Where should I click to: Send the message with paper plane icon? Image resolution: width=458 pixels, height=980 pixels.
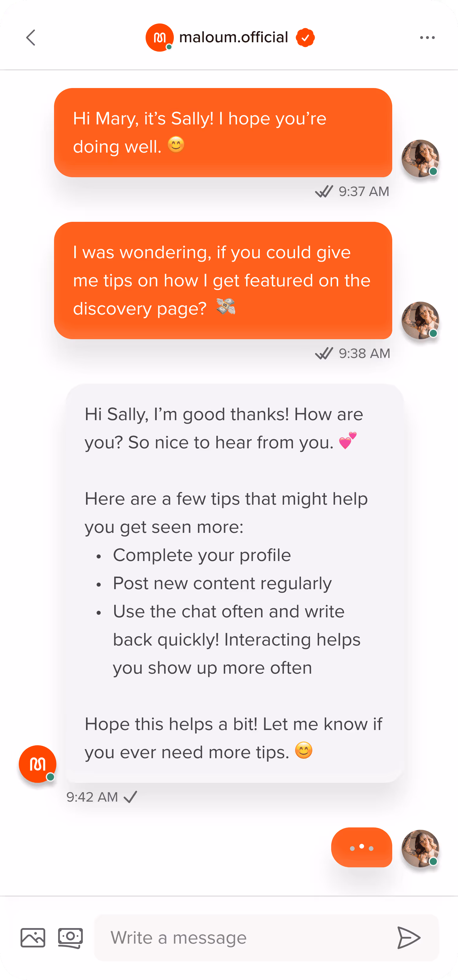(408, 938)
